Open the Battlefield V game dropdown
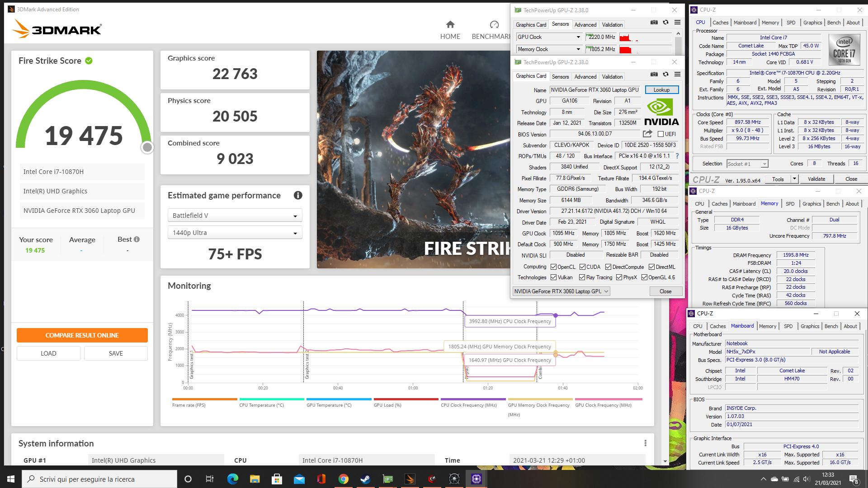This screenshot has width=868, height=488. (x=235, y=216)
